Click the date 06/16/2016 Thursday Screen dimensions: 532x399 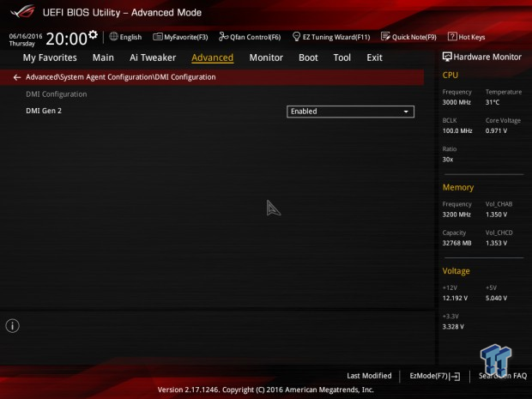click(x=26, y=39)
